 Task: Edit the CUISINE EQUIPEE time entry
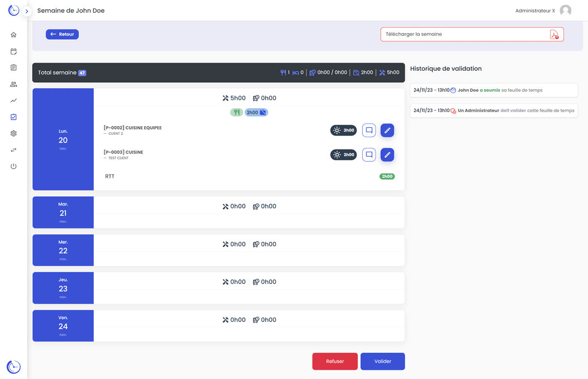(387, 131)
